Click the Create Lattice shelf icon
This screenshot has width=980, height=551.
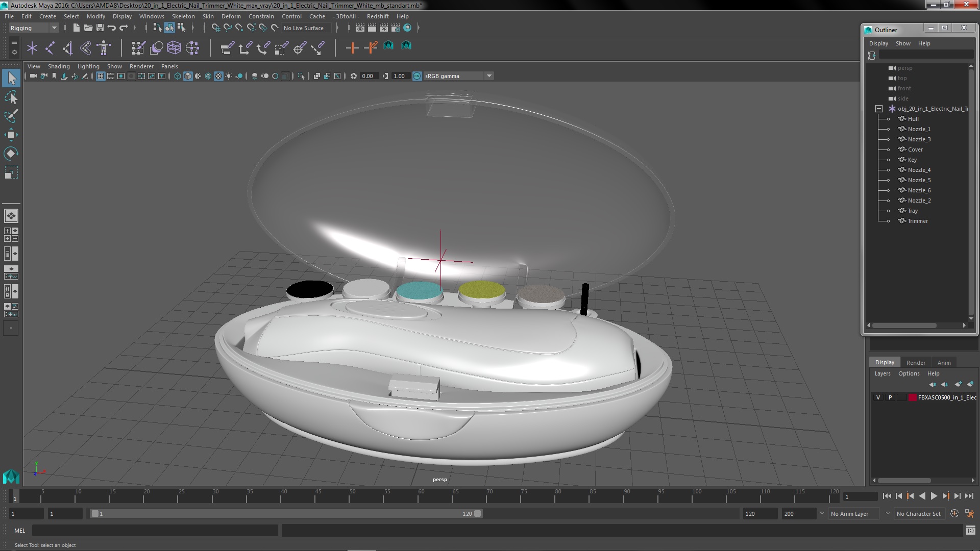pyautogui.click(x=174, y=48)
